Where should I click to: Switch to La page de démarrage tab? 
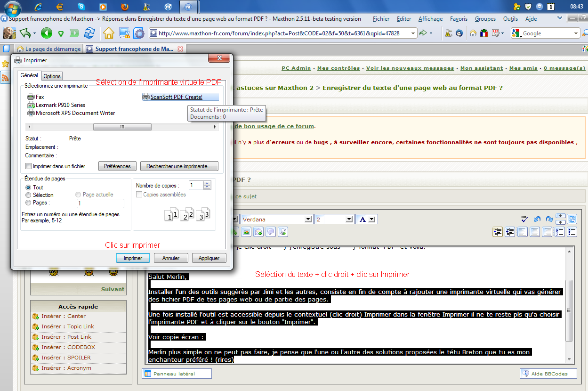pos(48,49)
